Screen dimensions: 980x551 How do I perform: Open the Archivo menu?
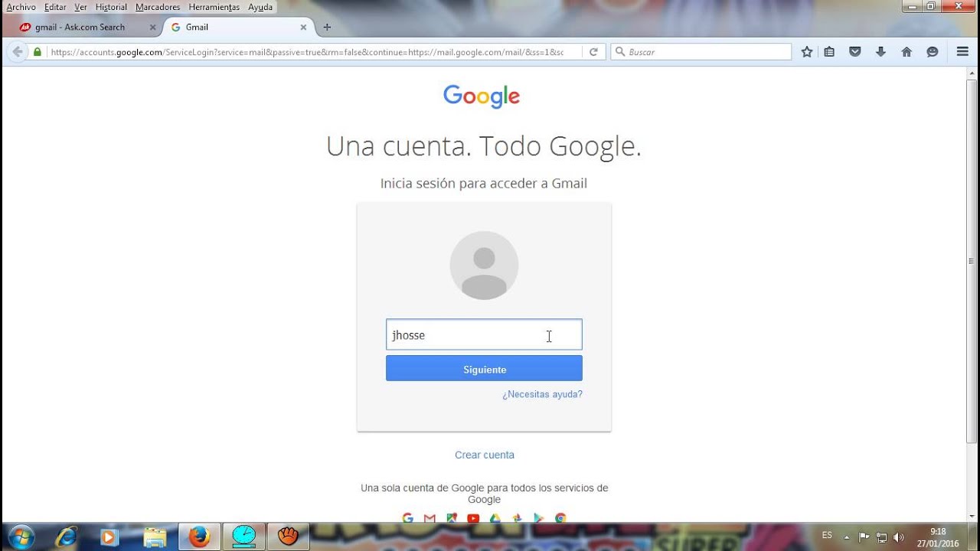pyautogui.click(x=21, y=7)
